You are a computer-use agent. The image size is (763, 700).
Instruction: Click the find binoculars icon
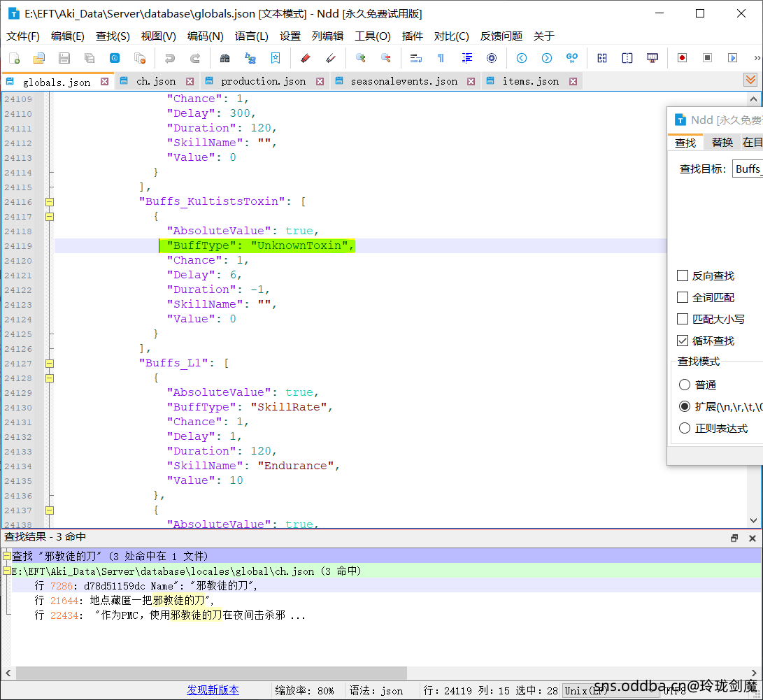pyautogui.click(x=224, y=58)
